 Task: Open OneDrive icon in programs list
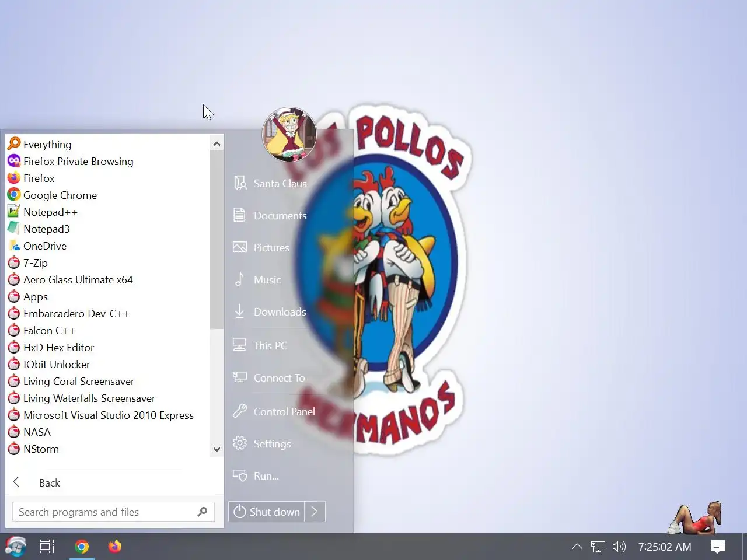pyautogui.click(x=14, y=246)
